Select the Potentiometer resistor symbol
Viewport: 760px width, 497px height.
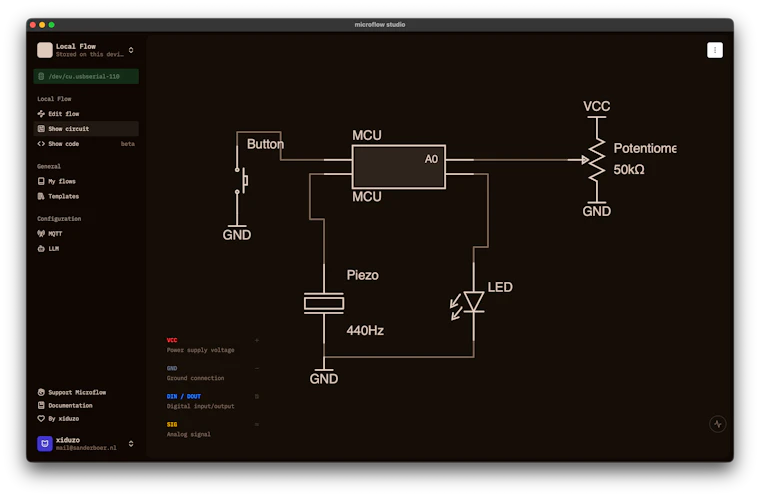(597, 160)
